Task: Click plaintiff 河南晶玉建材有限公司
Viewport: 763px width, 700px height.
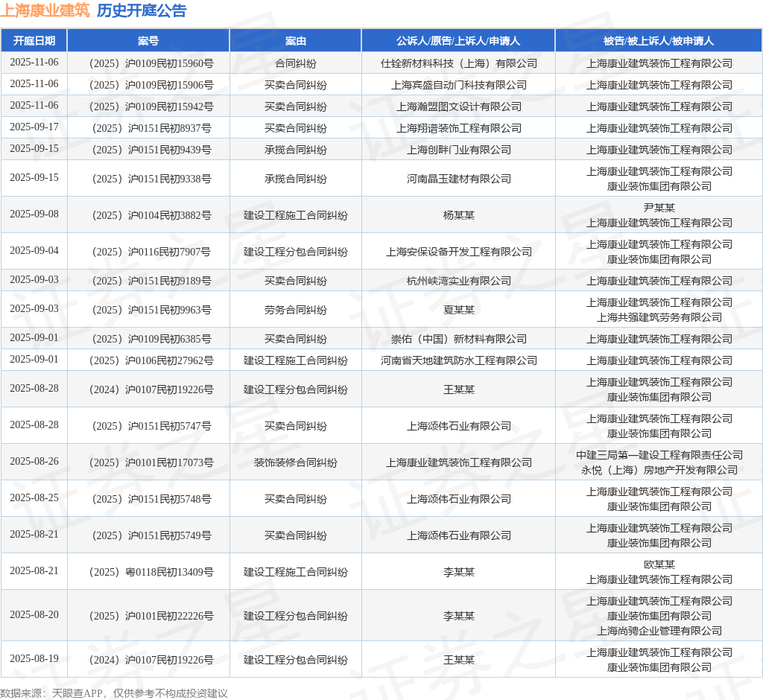Action: pos(458,179)
